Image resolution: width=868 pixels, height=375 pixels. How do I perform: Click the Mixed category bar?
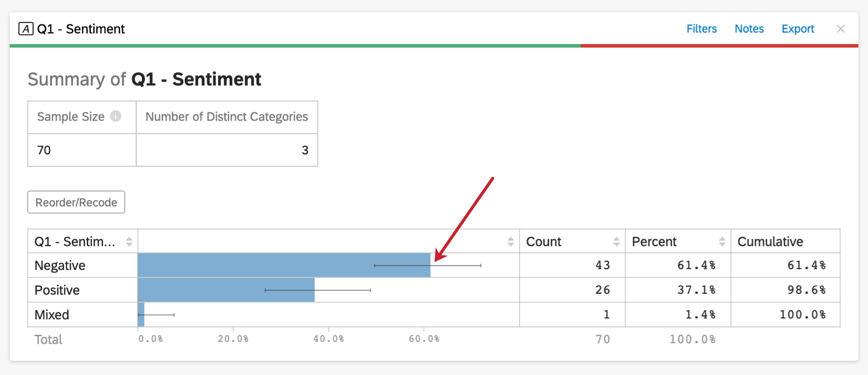tap(141, 315)
